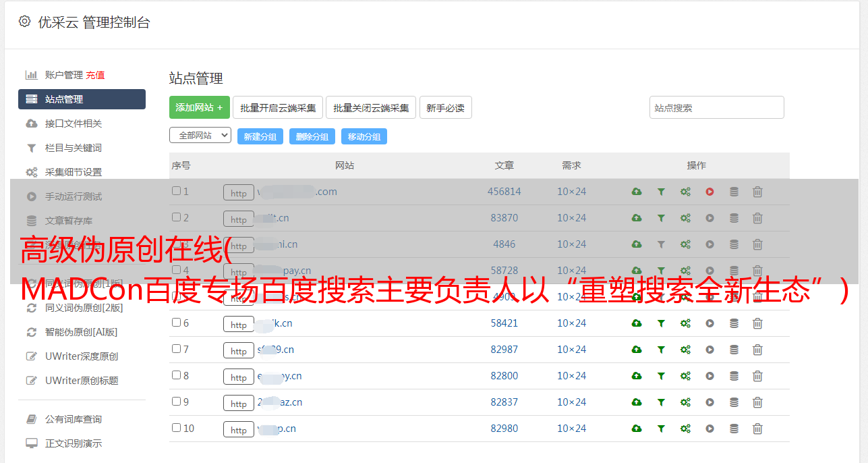Click the play icon in row 8
The width and height of the screenshot is (868, 463).
(x=710, y=376)
